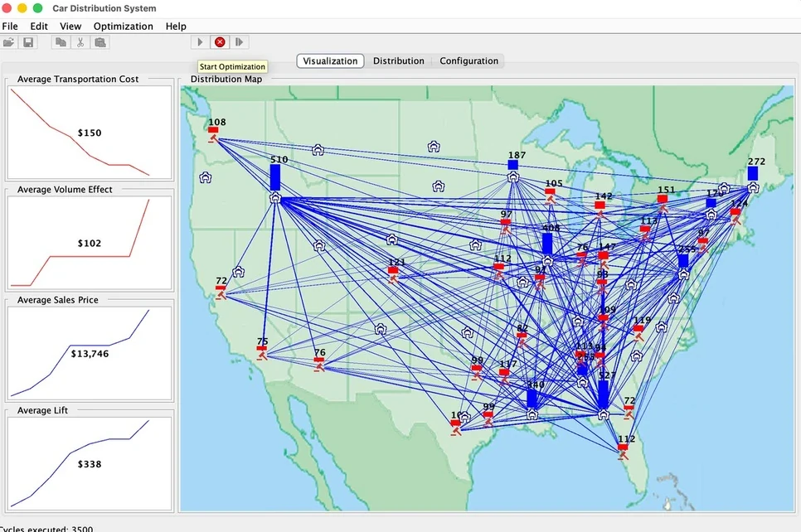
Task: Click the Save floppy disk icon
Action: coord(28,42)
